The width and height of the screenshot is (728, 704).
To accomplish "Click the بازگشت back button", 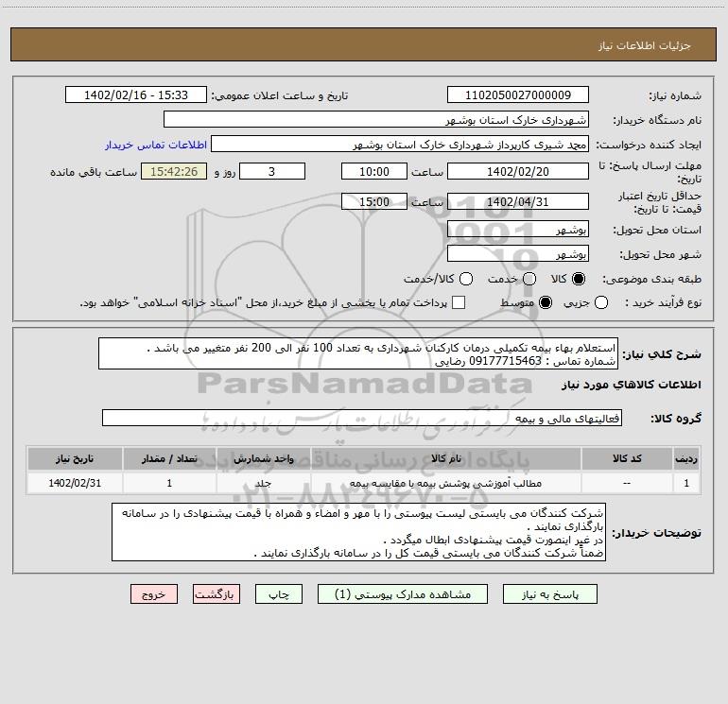I will pyautogui.click(x=217, y=594).
